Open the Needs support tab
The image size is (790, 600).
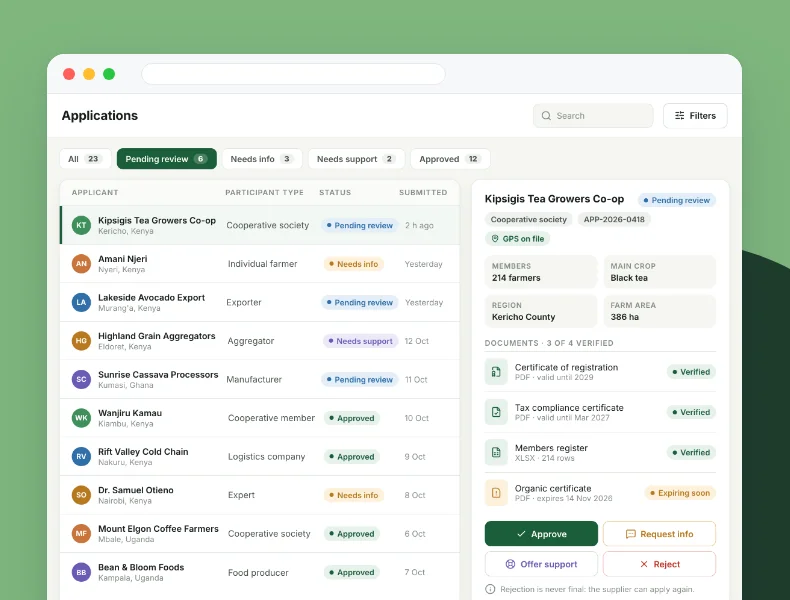coord(356,159)
